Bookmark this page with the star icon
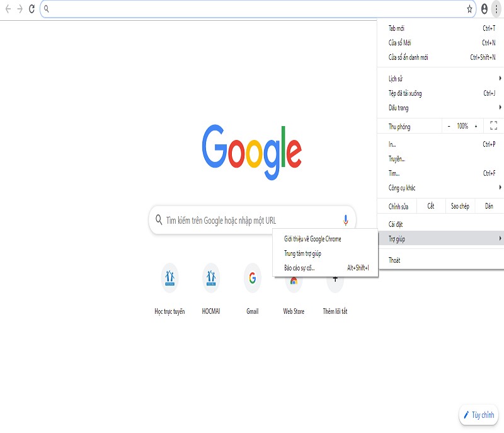The width and height of the screenshot is (504, 433). (x=469, y=9)
